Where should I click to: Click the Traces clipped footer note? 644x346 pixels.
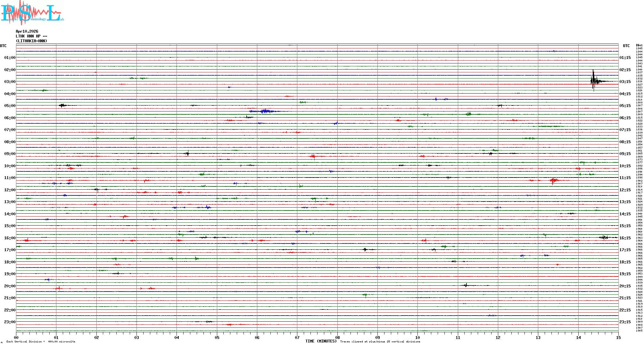pyautogui.click(x=380, y=342)
